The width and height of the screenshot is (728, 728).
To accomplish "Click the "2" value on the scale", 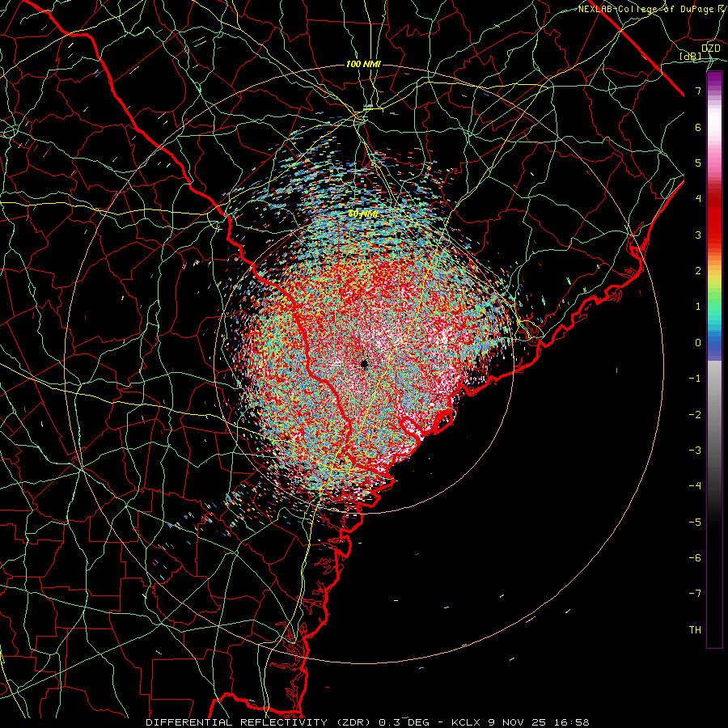I will (x=698, y=271).
